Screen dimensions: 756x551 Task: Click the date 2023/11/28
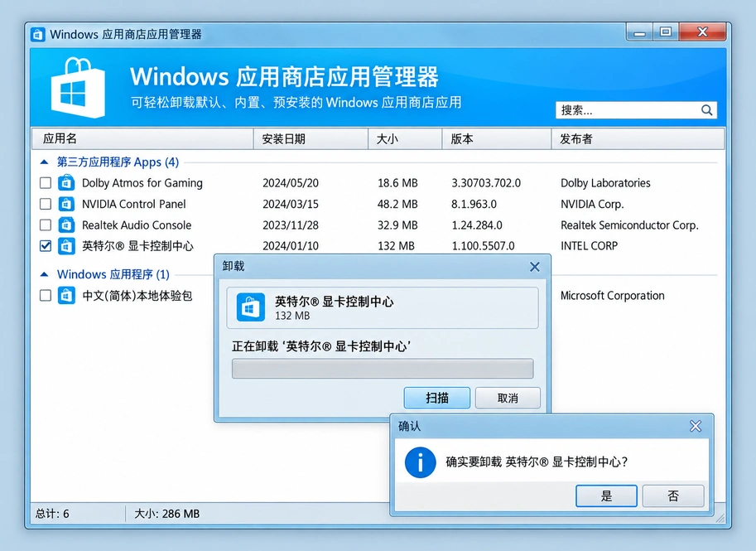(x=291, y=225)
